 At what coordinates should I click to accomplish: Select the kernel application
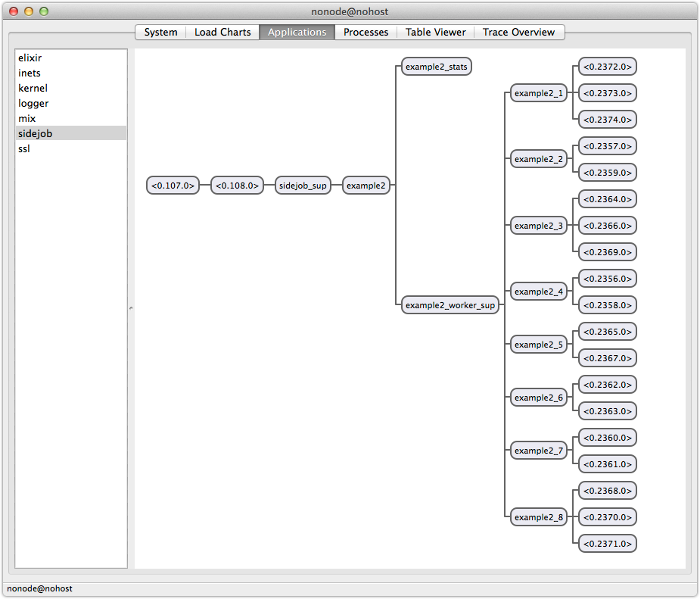[33, 88]
